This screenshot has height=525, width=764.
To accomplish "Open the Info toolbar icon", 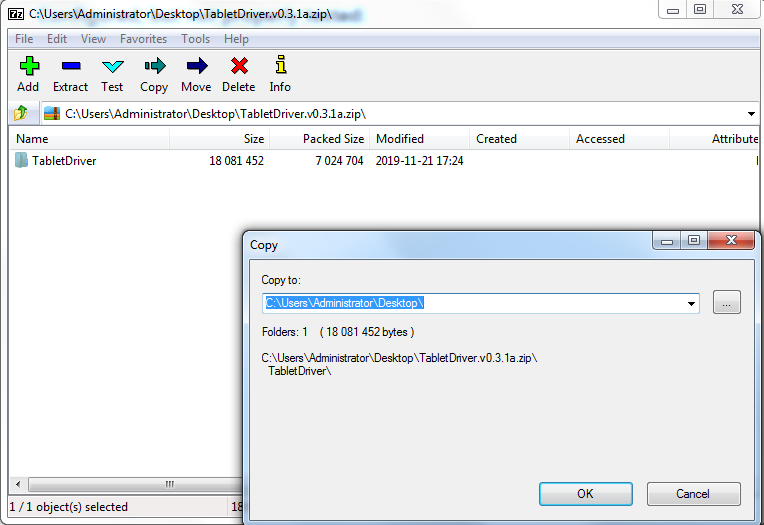I will tap(281, 64).
